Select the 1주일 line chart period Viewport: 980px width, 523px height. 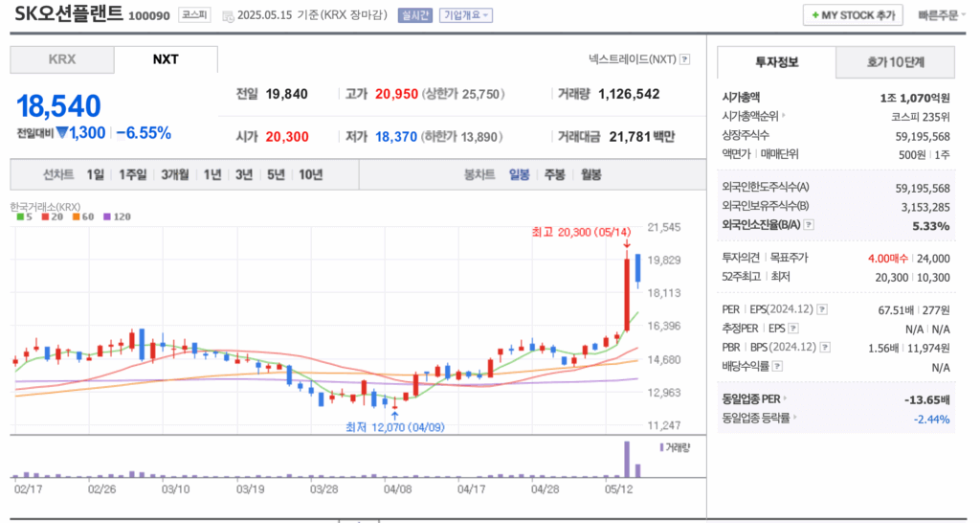pos(132,174)
